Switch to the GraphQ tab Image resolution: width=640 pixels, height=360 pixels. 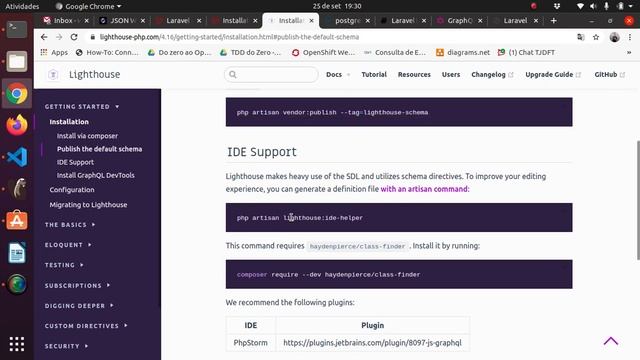[x=460, y=20]
